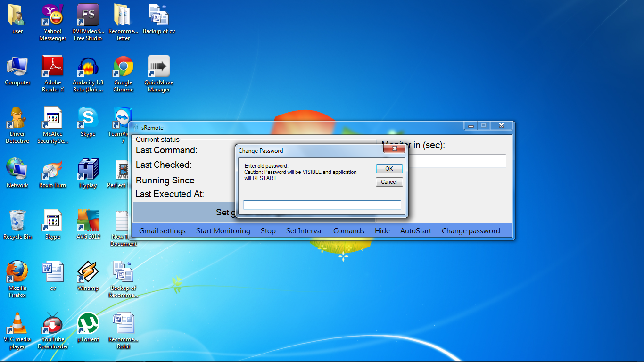This screenshot has height=362, width=644.
Task: Cancel the Change Password dialog
Action: (x=389, y=182)
